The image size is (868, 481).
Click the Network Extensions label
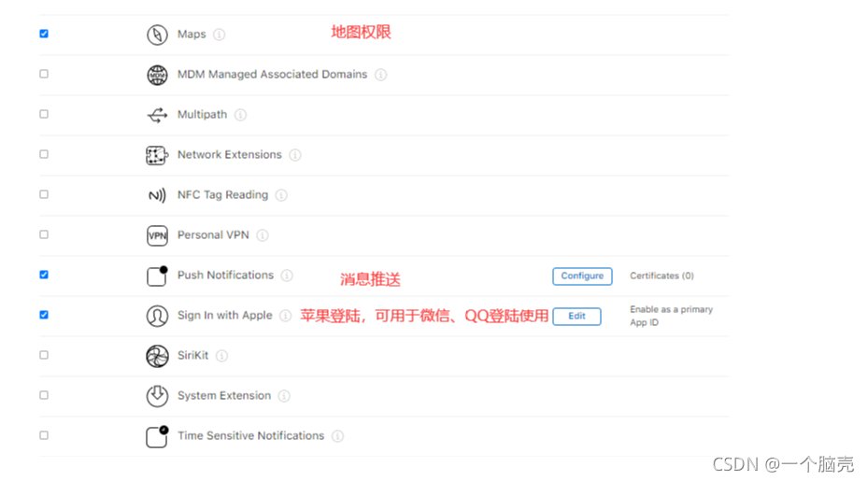point(230,154)
